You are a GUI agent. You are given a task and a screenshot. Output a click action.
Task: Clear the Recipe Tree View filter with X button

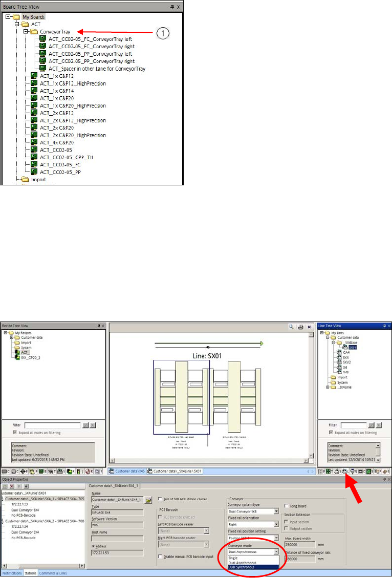(x=93, y=425)
